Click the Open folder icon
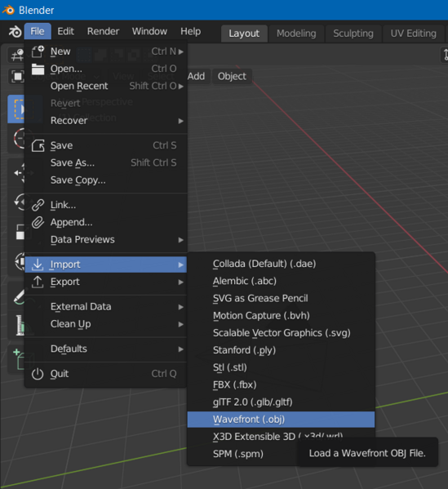This screenshot has height=489, width=448. 38,69
